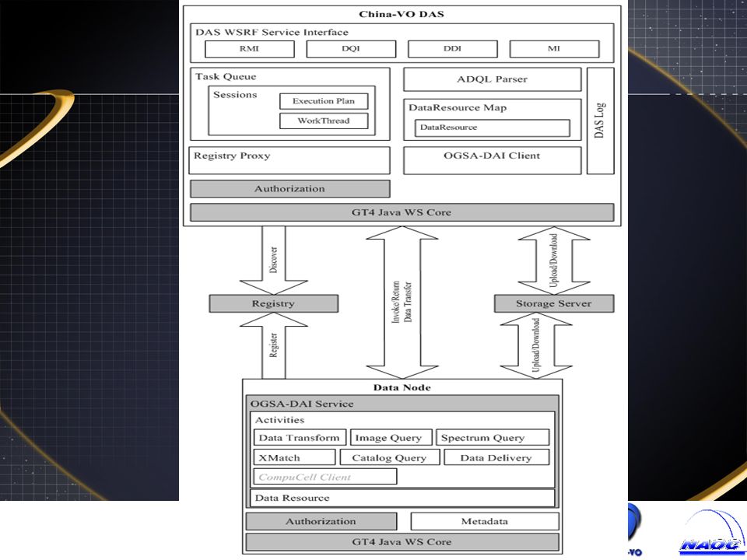The width and height of the screenshot is (747, 560).
Task: Click GT4 Java WS Core in China-VO DAS block
Action: (402, 212)
